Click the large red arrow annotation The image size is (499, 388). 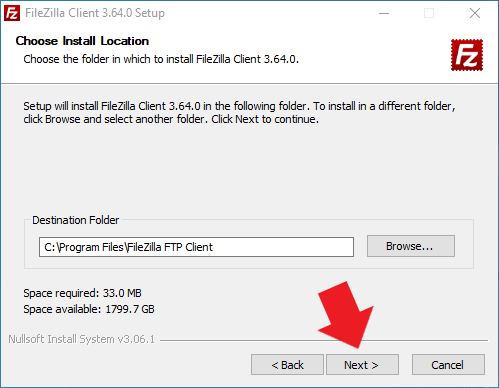[x=348, y=314]
